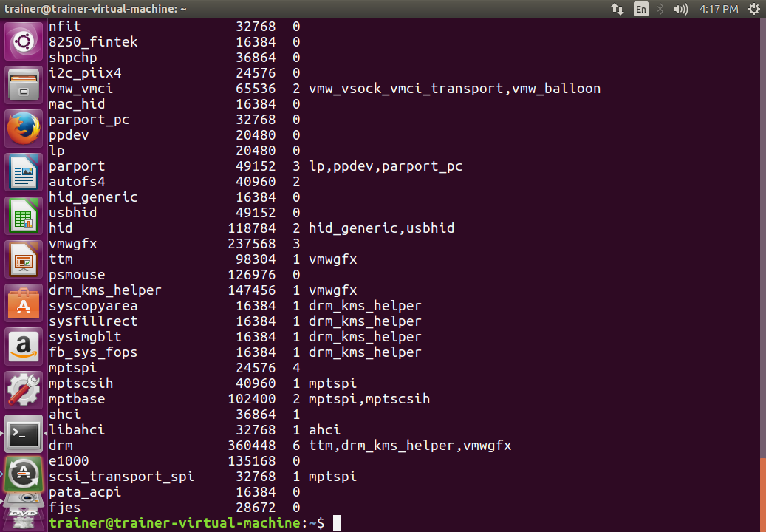
Task: Click the 'pata_acpi' module name
Action: (x=85, y=492)
